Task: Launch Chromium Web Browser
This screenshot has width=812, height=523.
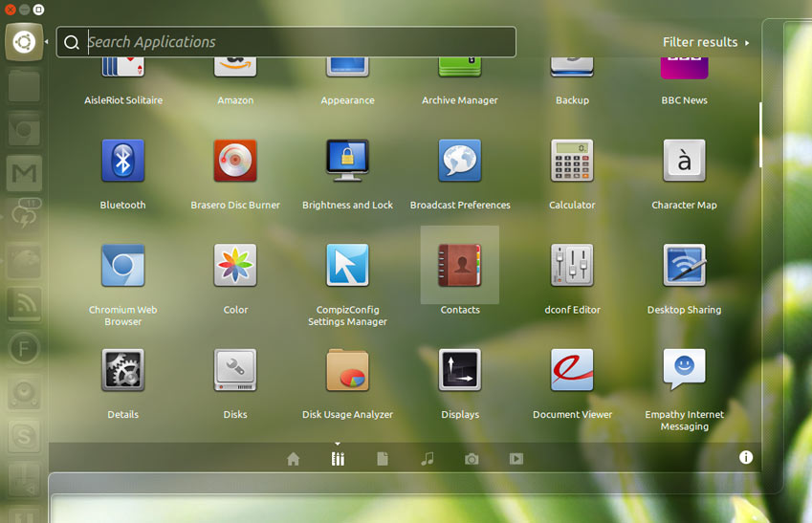Action: 122,265
